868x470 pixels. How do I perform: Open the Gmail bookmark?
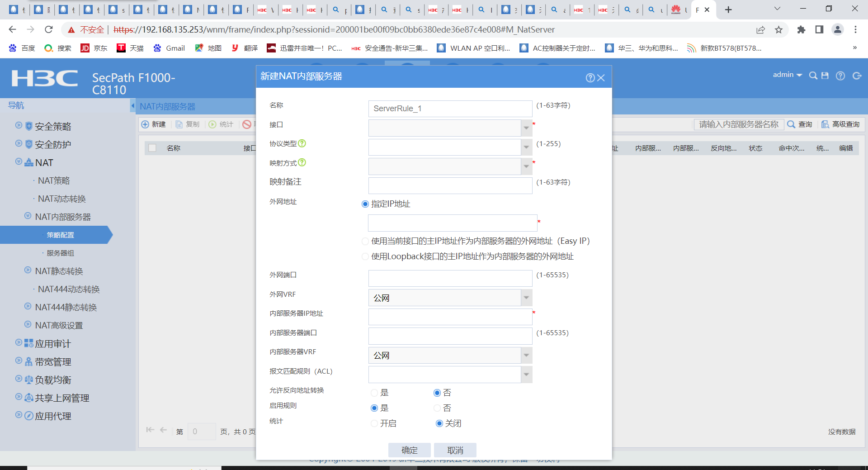169,48
